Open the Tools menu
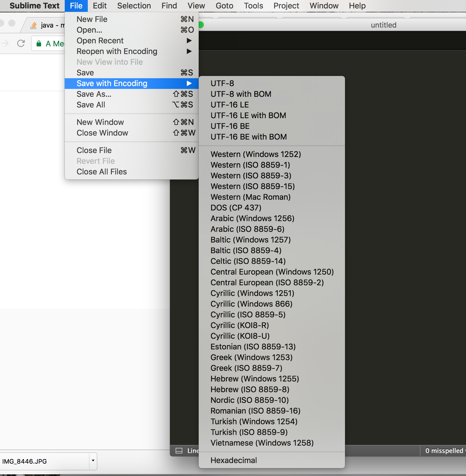 (253, 6)
